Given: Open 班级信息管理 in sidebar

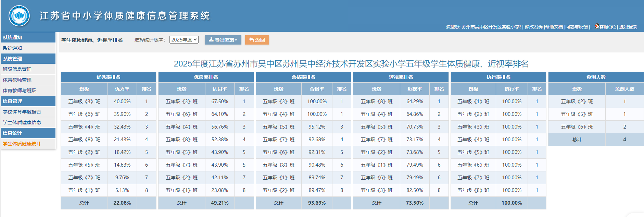Looking at the screenshot, I should pyautogui.click(x=17, y=69).
